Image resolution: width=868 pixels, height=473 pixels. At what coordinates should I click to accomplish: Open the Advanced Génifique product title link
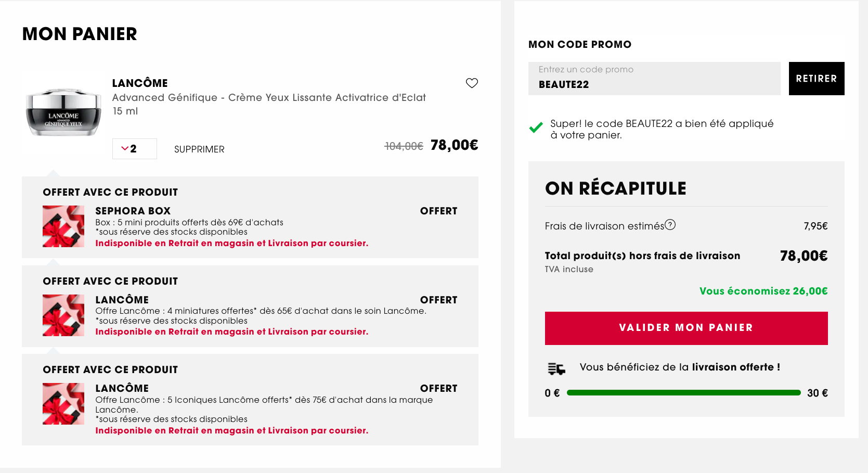[x=269, y=98]
